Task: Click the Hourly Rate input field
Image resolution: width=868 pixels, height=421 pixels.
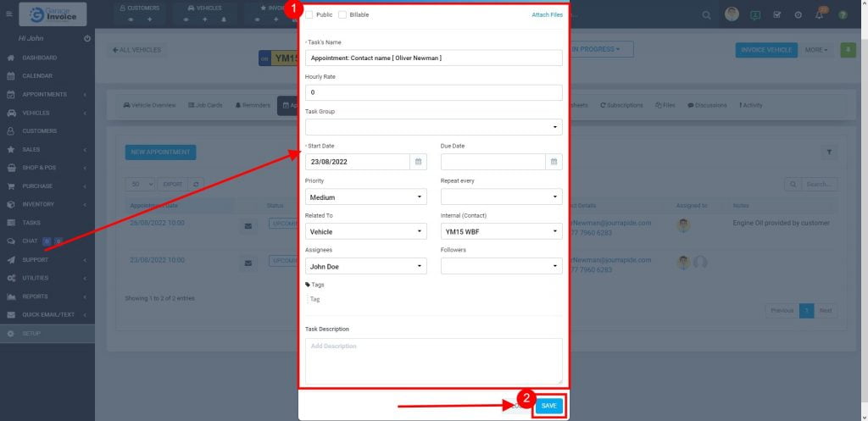Action: point(433,92)
